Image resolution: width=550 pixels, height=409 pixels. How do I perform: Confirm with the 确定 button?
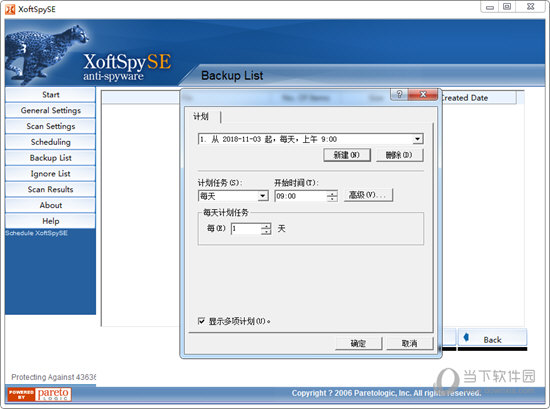358,343
